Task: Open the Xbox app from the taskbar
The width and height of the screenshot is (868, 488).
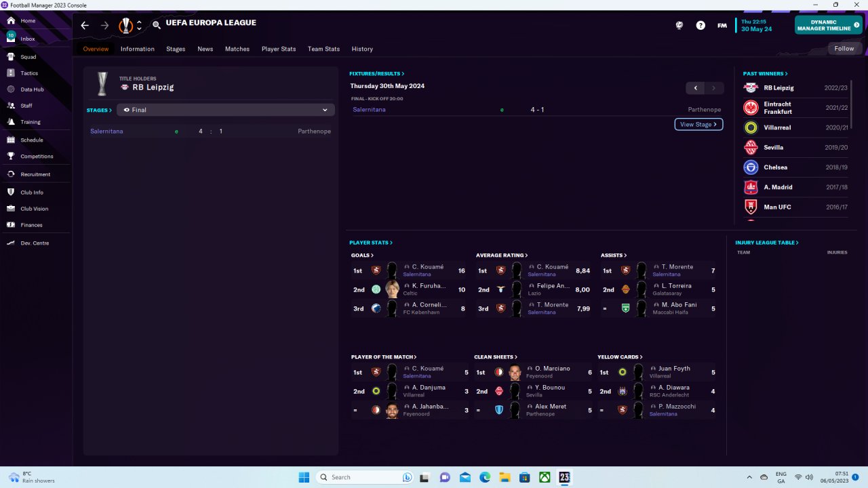Action: (x=545, y=477)
